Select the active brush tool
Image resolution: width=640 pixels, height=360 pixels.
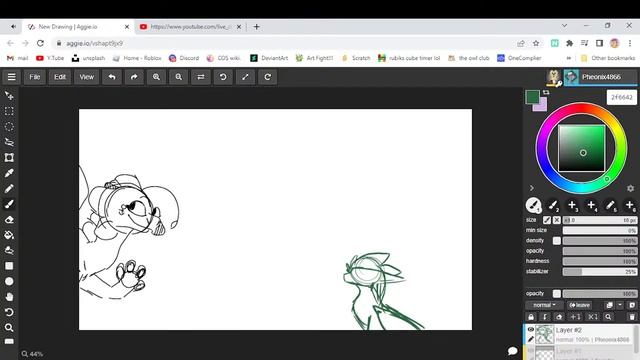click(9, 204)
